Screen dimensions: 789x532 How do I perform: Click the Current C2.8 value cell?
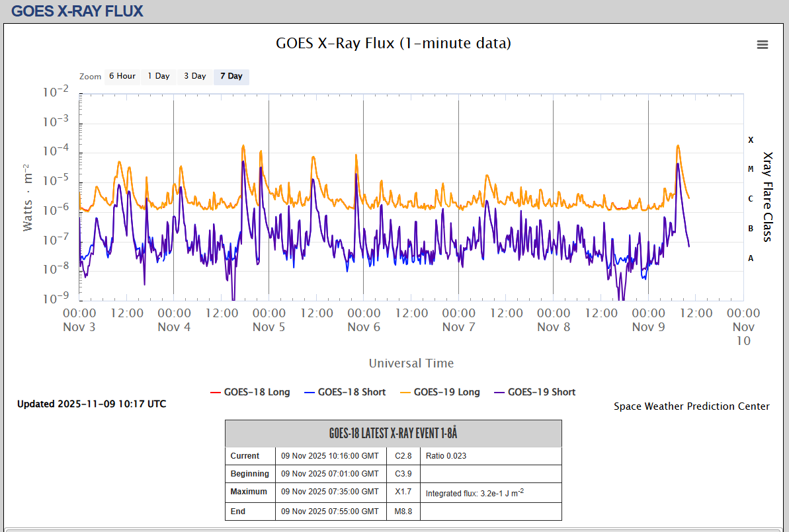(403, 456)
